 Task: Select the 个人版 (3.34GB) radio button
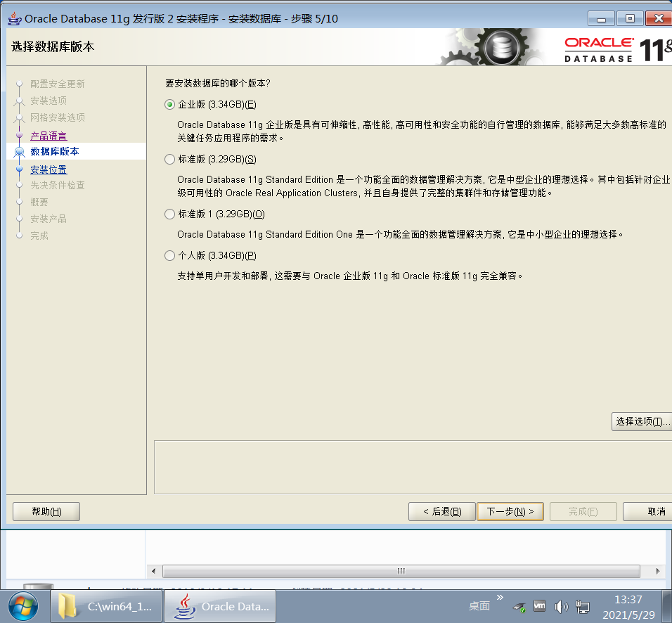pyautogui.click(x=169, y=256)
